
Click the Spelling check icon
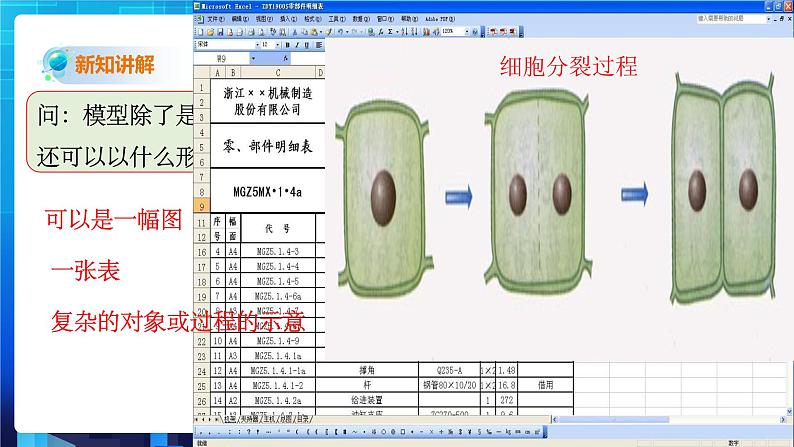pos(273,32)
